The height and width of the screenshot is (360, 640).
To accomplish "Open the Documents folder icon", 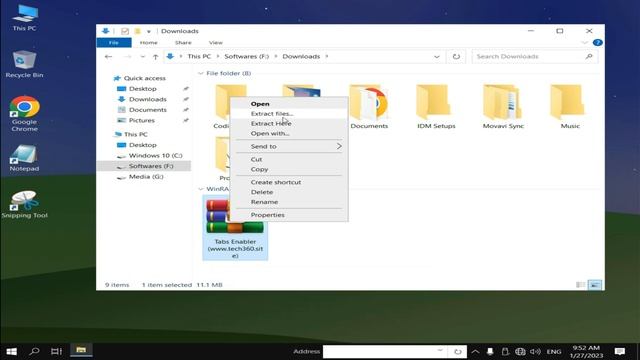I will pyautogui.click(x=369, y=107).
